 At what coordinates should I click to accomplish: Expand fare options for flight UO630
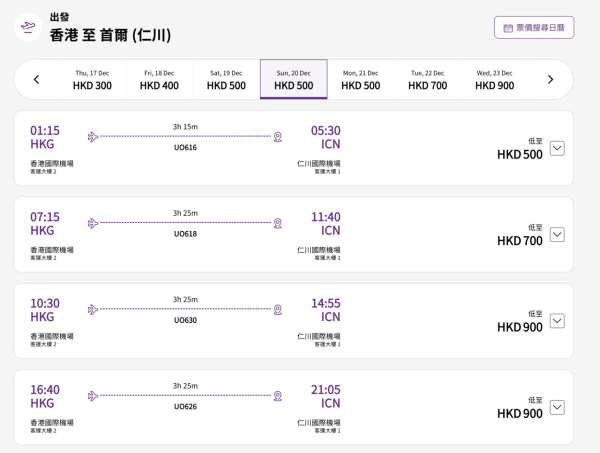click(557, 321)
